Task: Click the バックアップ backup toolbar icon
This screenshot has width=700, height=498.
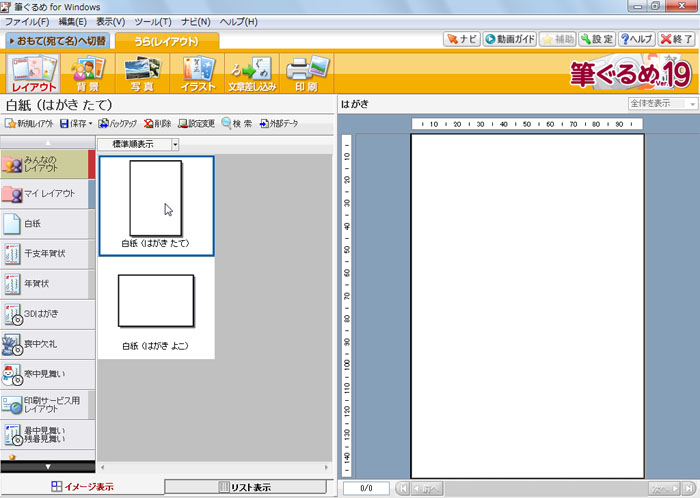Action: (117, 123)
